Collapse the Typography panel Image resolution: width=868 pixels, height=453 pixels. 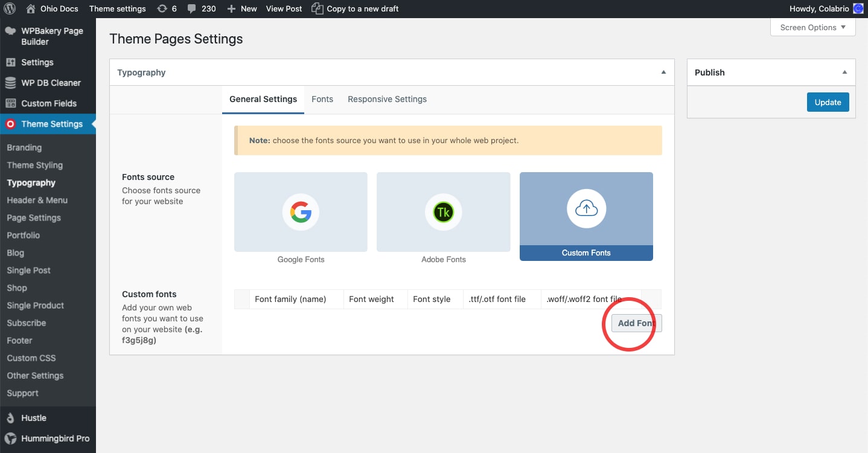coord(663,72)
